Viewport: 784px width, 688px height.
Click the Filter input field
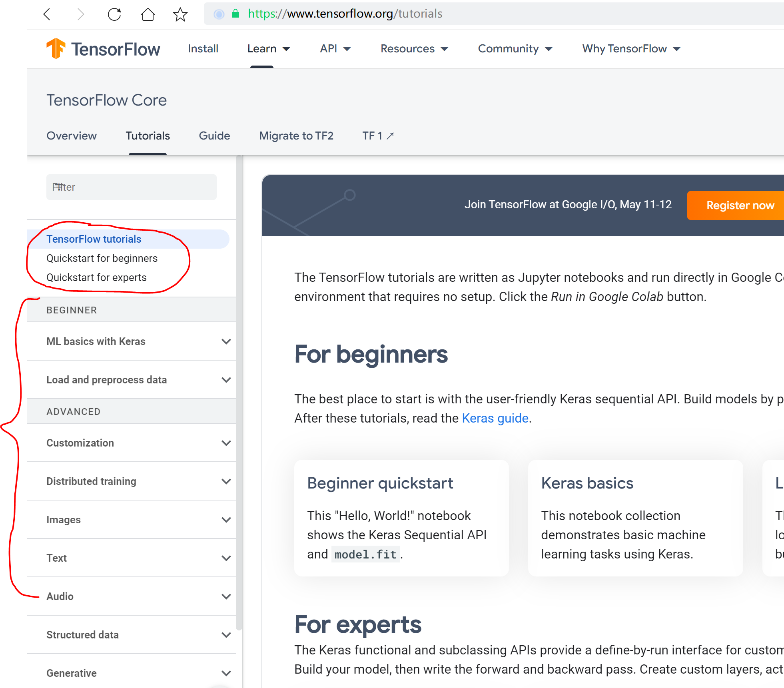[x=132, y=187]
